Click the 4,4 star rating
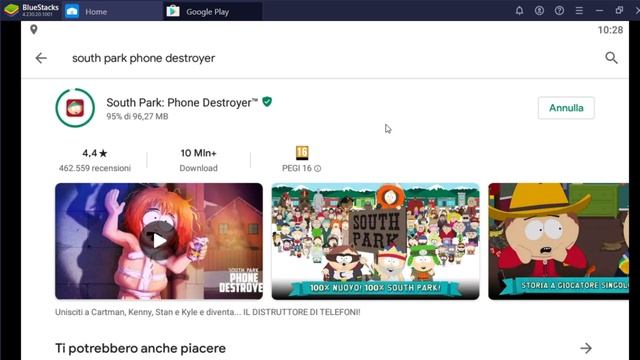The height and width of the screenshot is (360, 640). (x=95, y=153)
